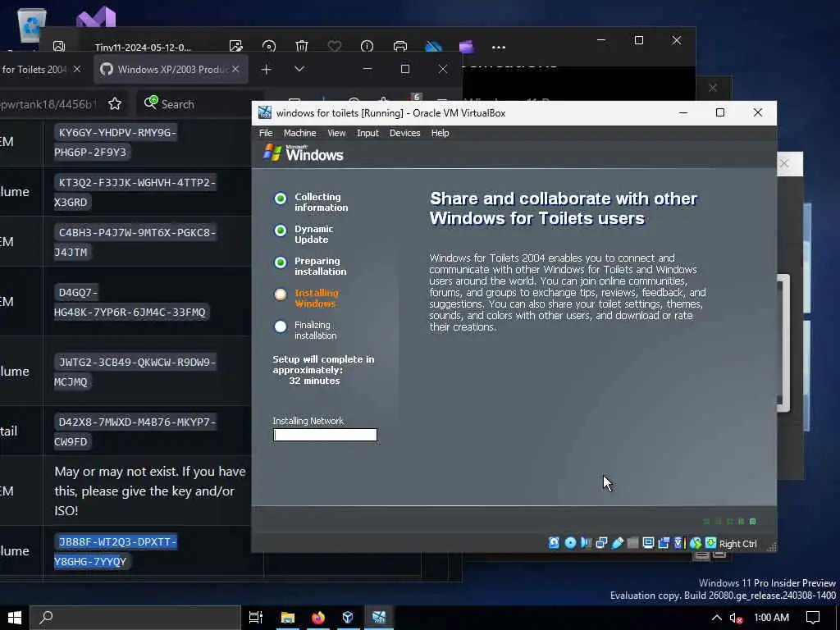
Task: Click the 'Preparing installation' step label
Action: [x=321, y=267]
